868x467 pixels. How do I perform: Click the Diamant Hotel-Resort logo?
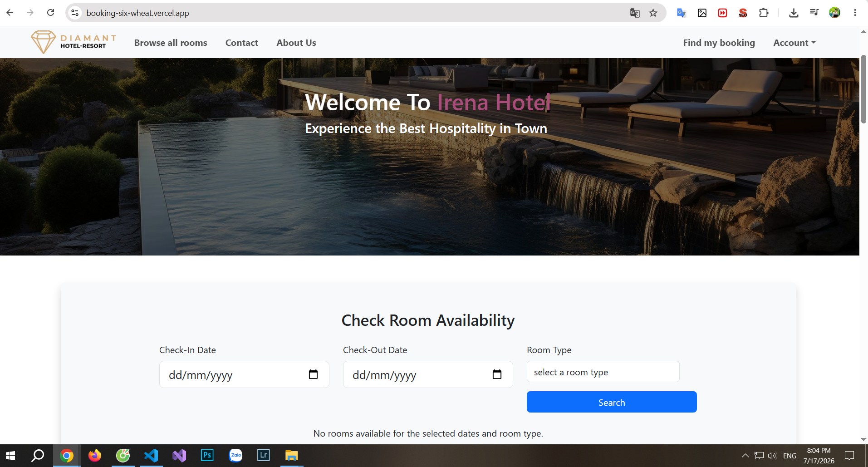[x=74, y=42]
